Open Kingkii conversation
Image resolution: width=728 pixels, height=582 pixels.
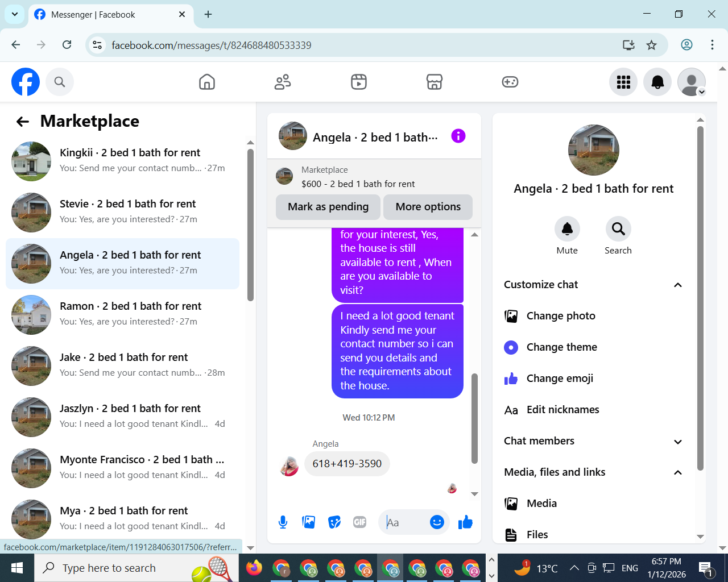click(122, 161)
